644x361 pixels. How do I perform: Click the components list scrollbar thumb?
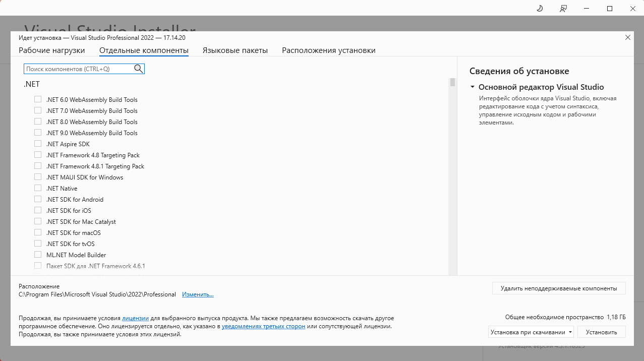452,83
